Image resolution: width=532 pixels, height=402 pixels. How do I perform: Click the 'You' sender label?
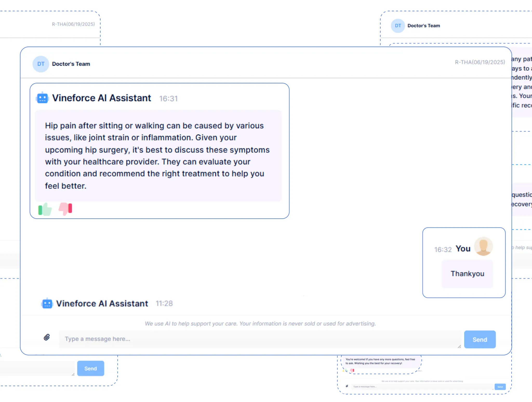(x=463, y=249)
